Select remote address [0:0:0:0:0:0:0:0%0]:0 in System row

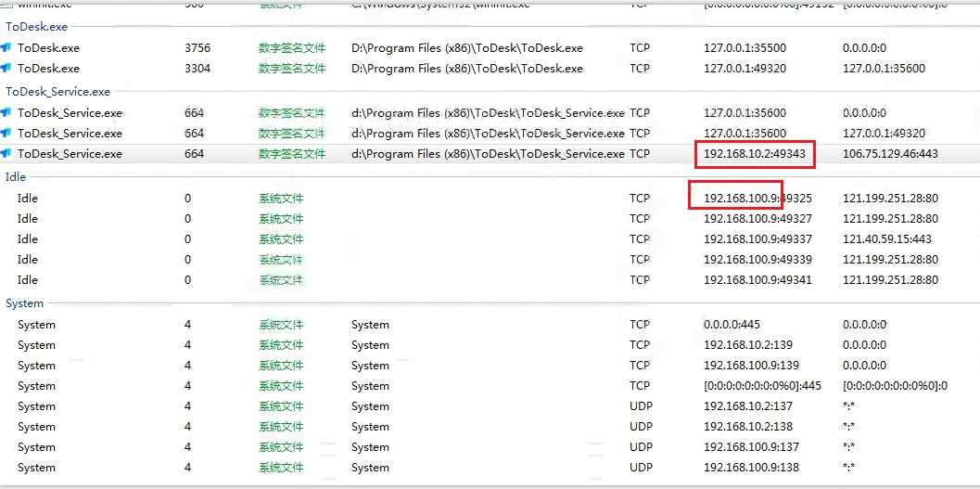point(895,386)
